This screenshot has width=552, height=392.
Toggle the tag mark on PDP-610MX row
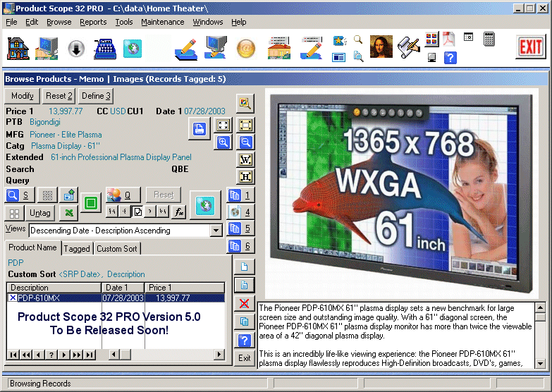[x=13, y=298]
